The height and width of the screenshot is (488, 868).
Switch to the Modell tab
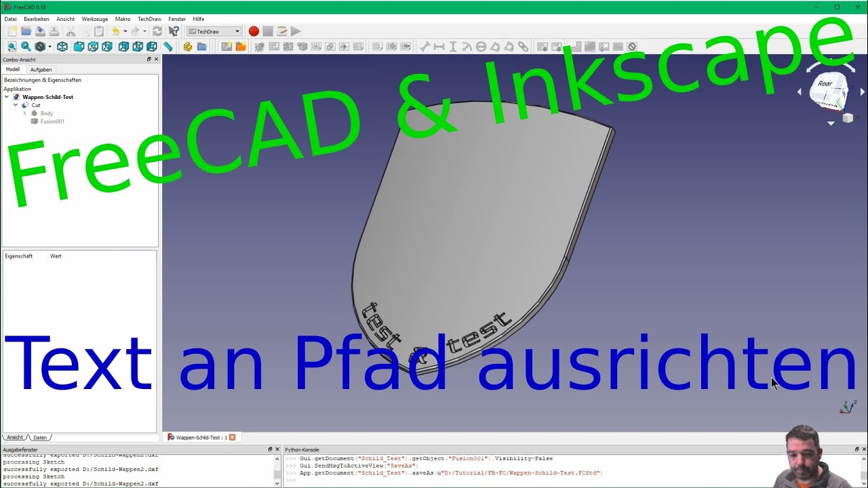[x=13, y=69]
